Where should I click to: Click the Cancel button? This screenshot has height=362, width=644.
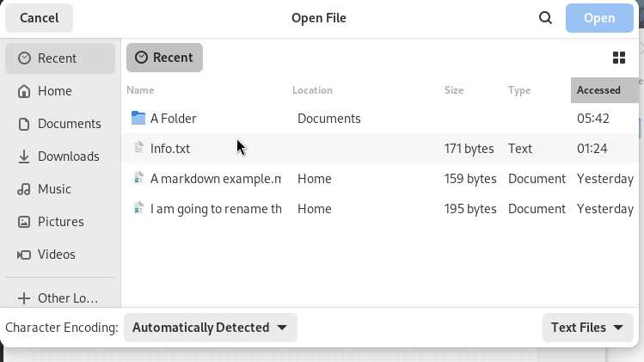pos(39,18)
